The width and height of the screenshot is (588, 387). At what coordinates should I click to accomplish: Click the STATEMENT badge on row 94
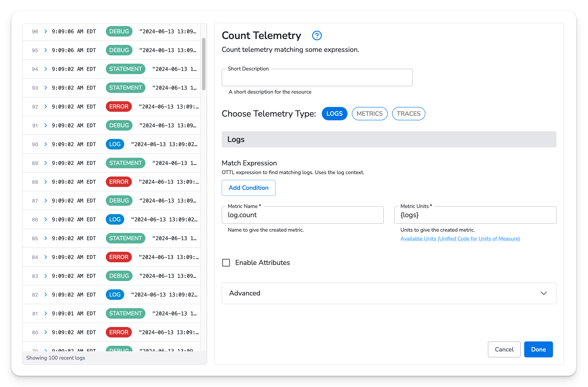coord(125,69)
